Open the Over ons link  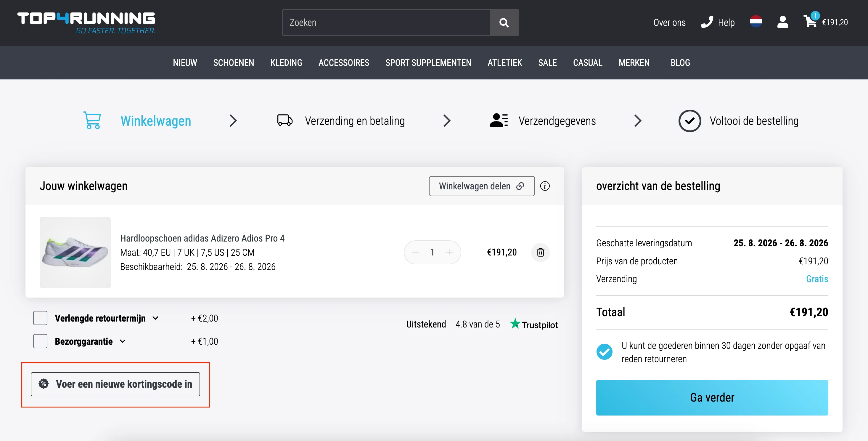click(669, 23)
